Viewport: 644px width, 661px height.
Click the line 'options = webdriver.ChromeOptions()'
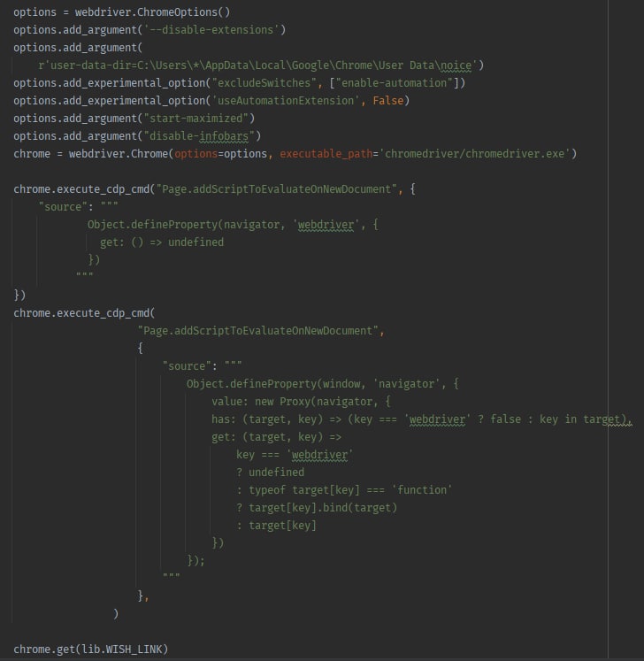122,12
